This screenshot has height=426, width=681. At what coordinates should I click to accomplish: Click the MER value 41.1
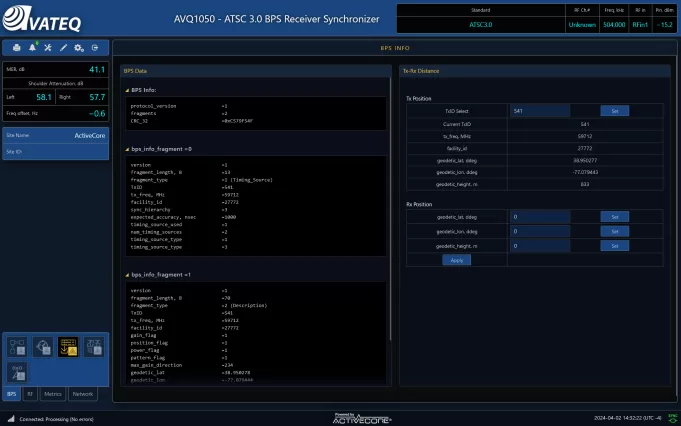(x=97, y=69)
